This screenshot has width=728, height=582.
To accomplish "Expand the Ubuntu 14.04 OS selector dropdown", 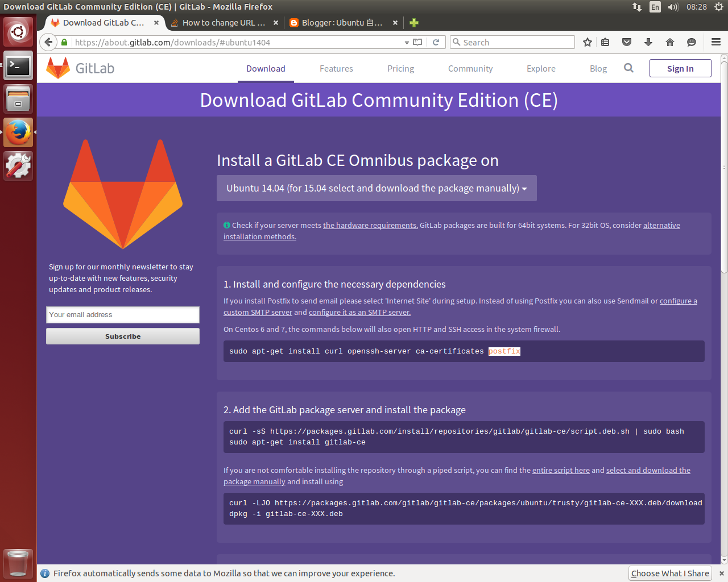I will tap(377, 188).
